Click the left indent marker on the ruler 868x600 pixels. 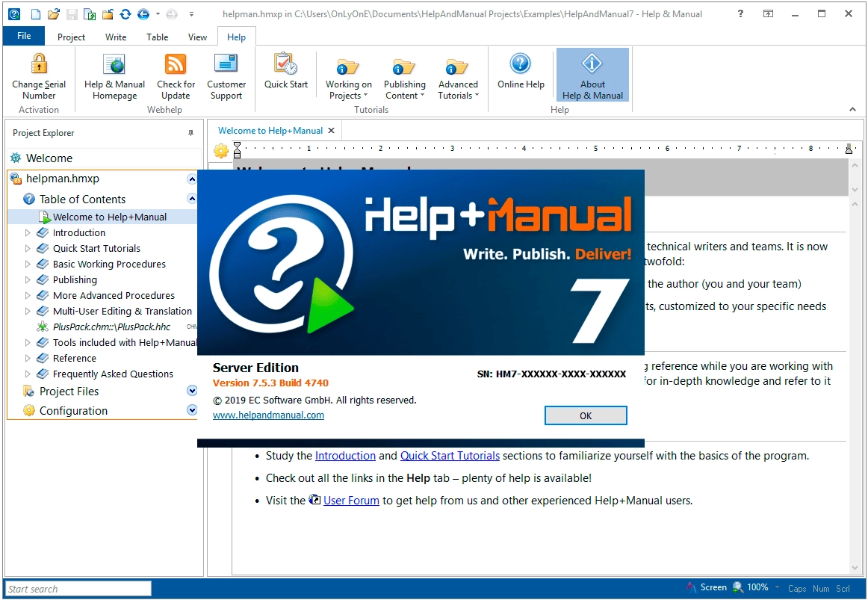237,150
